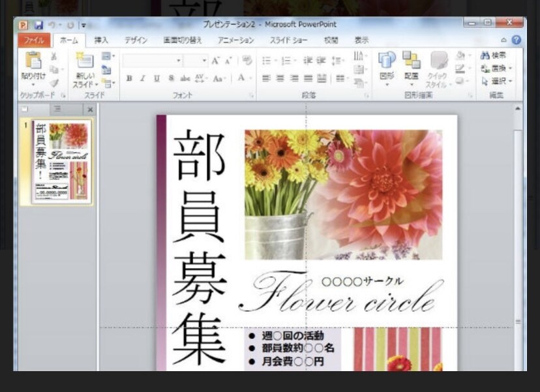
Task: Click the Decrease Font Size icon
Action: pos(228,61)
